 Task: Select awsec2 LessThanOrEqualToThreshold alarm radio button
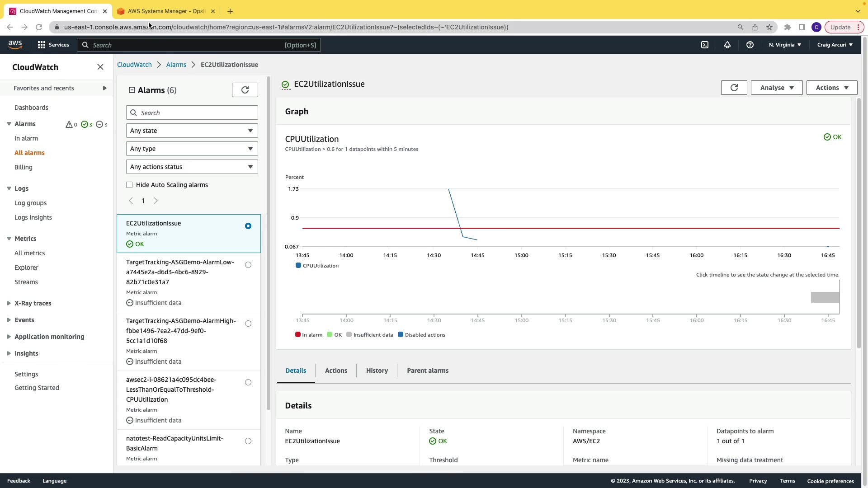248,382
